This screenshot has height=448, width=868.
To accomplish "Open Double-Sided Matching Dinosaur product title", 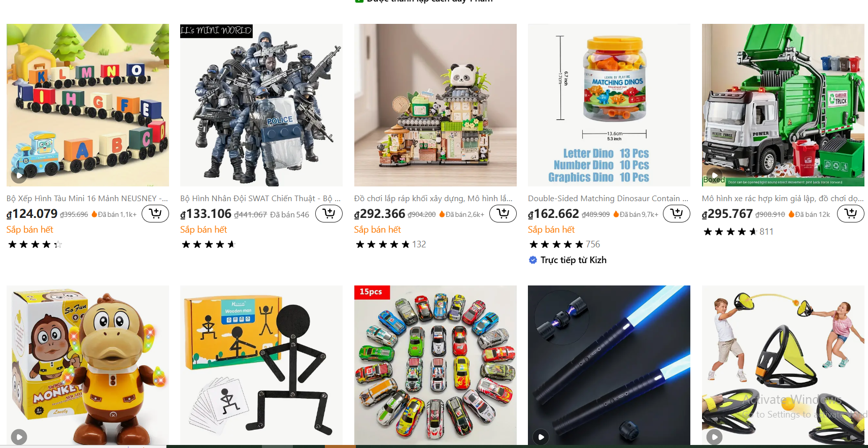I will [609, 199].
